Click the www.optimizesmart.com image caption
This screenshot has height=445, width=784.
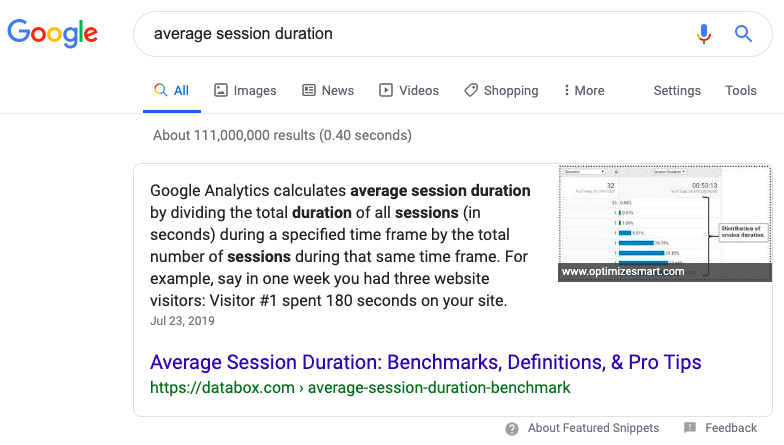pos(623,271)
